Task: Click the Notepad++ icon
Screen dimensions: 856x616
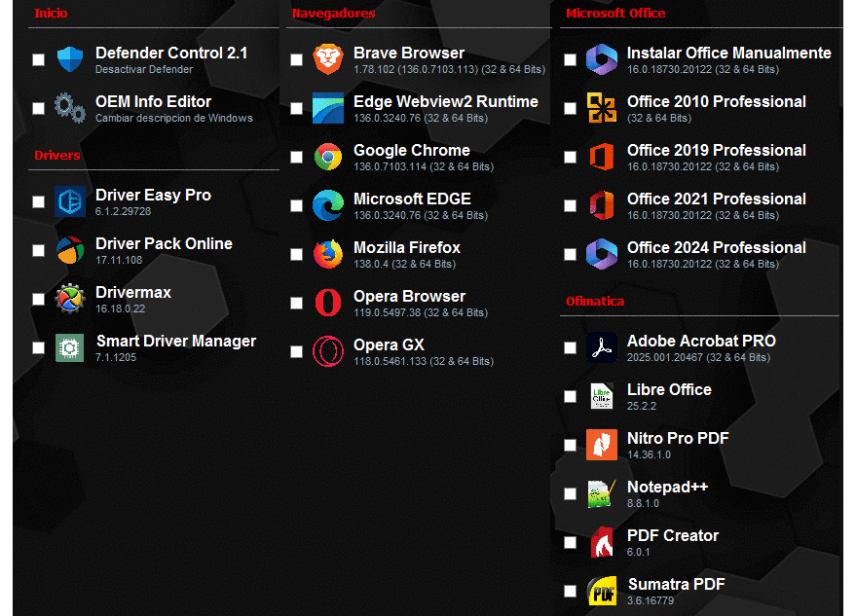Action: (602, 493)
